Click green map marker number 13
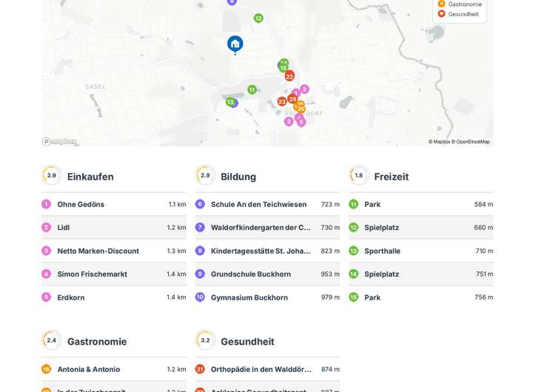Image resolution: width=533 pixels, height=392 pixels. coord(229,102)
